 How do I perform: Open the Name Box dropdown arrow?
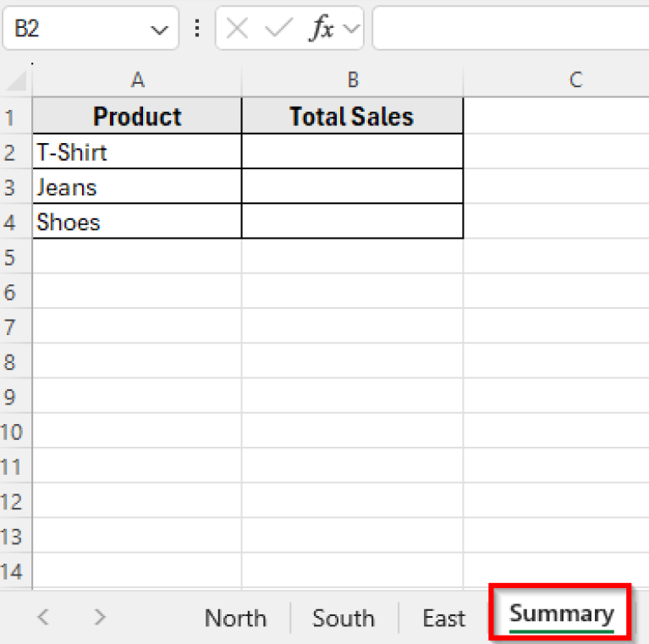158,30
